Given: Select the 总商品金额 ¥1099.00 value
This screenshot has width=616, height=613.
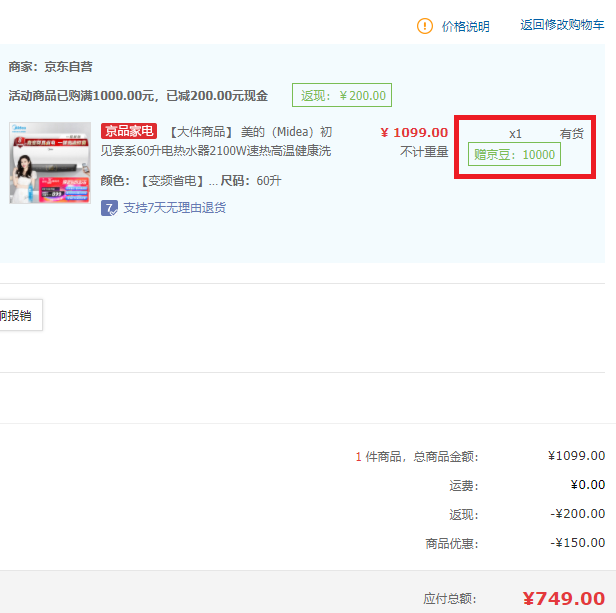Looking at the screenshot, I should click(x=576, y=456).
